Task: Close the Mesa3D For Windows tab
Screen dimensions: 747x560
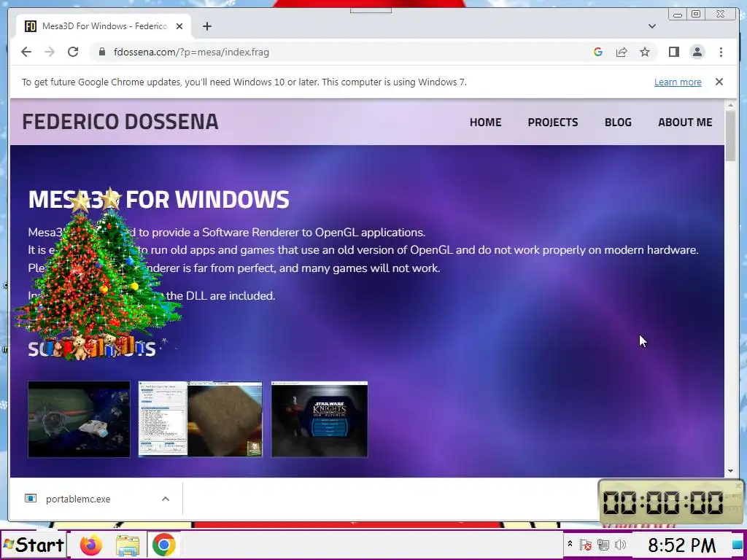Action: 179,26
